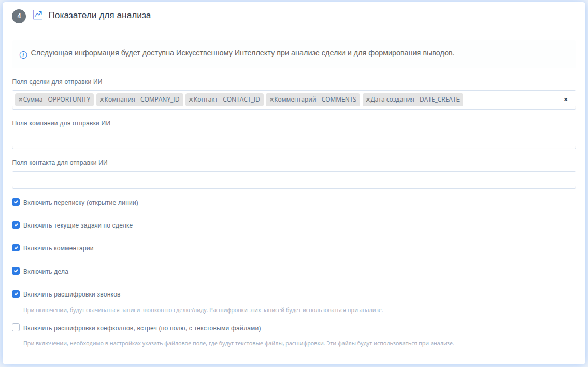The width and height of the screenshot is (588, 367).
Task: Remove the Контакт - CONTACT_ID tag
Action: click(x=191, y=100)
